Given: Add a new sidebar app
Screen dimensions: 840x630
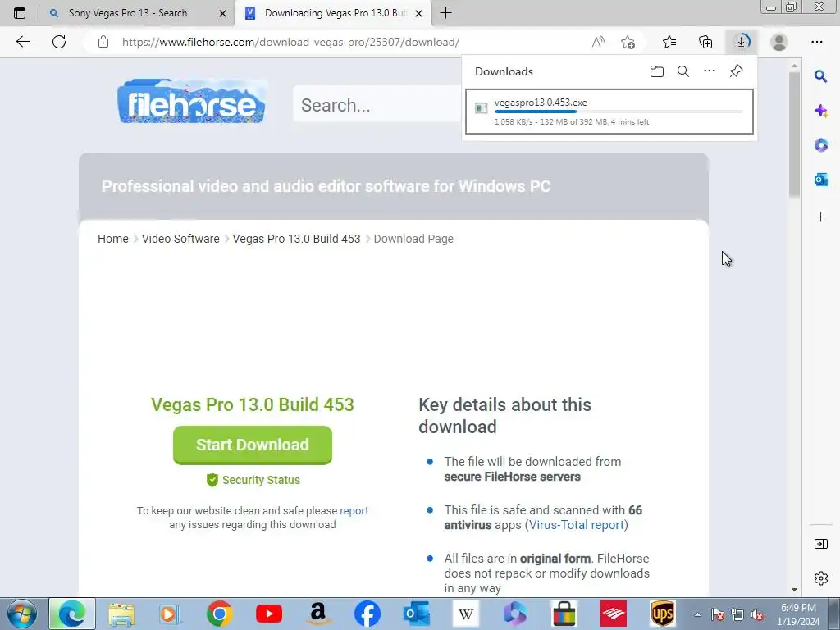Looking at the screenshot, I should pos(820,217).
